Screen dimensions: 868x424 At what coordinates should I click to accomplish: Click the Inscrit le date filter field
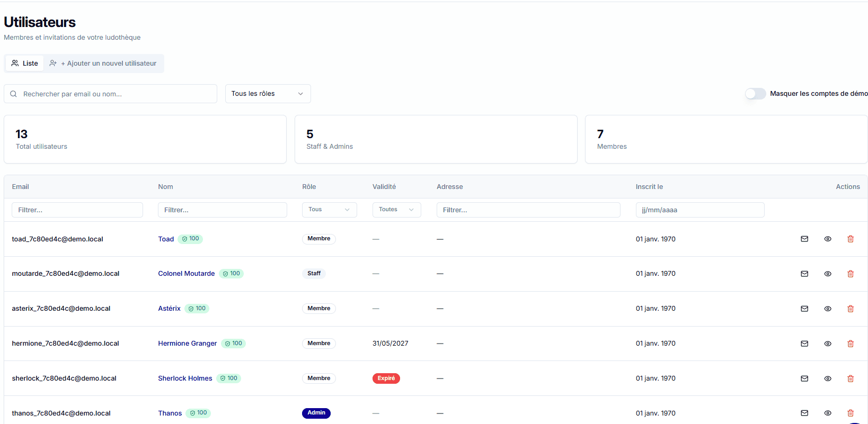click(x=700, y=210)
